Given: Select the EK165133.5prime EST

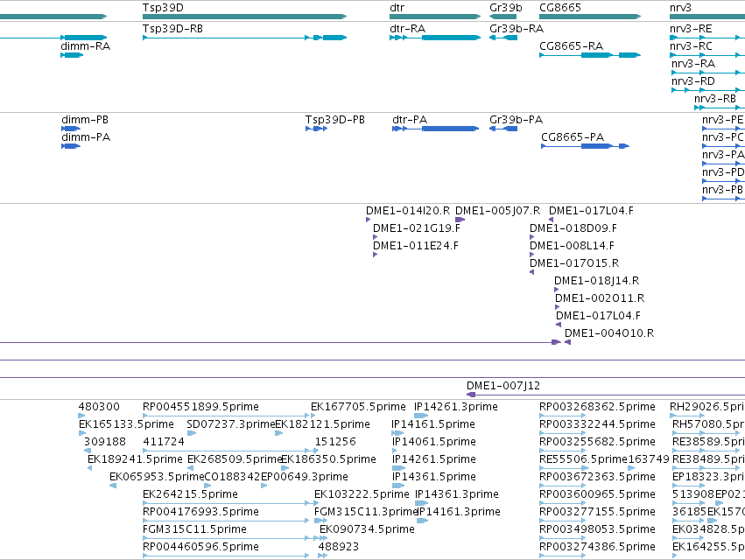Looking at the screenshot, I should [126, 424].
